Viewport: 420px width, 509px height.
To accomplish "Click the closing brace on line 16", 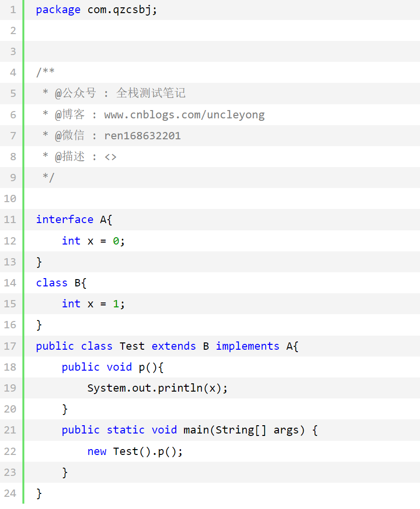I will pyautogui.click(x=39, y=325).
